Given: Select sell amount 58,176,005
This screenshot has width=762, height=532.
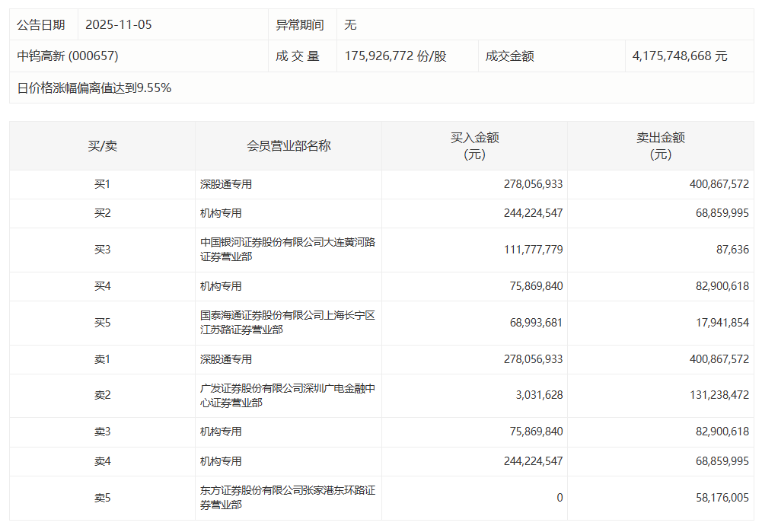Looking at the screenshot, I should [x=715, y=498].
